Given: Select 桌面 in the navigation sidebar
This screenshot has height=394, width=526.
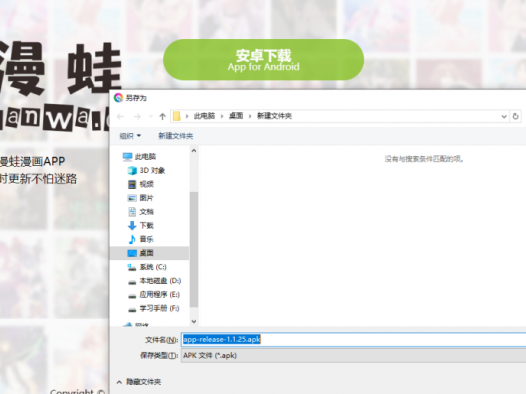Looking at the screenshot, I should (150, 253).
